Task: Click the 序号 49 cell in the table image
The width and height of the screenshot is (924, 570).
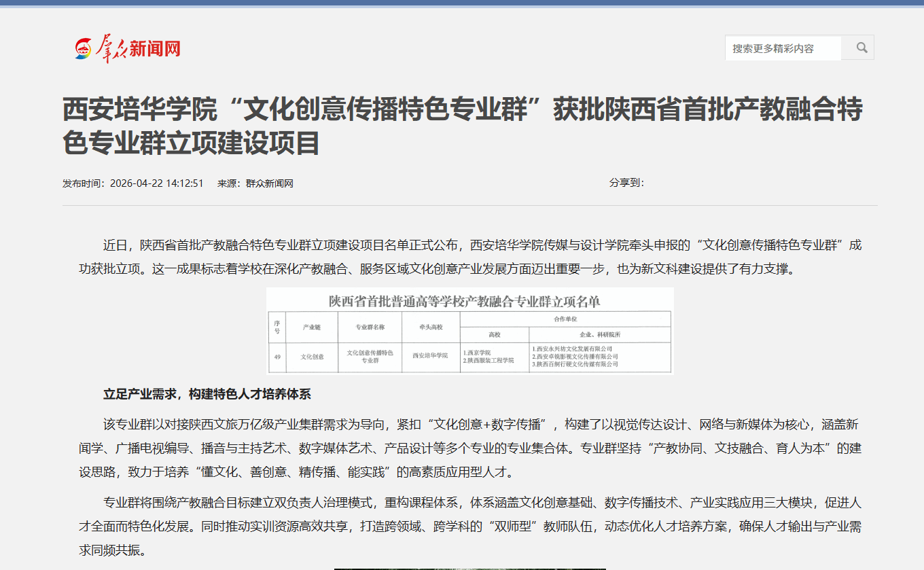Action: pyautogui.click(x=277, y=355)
